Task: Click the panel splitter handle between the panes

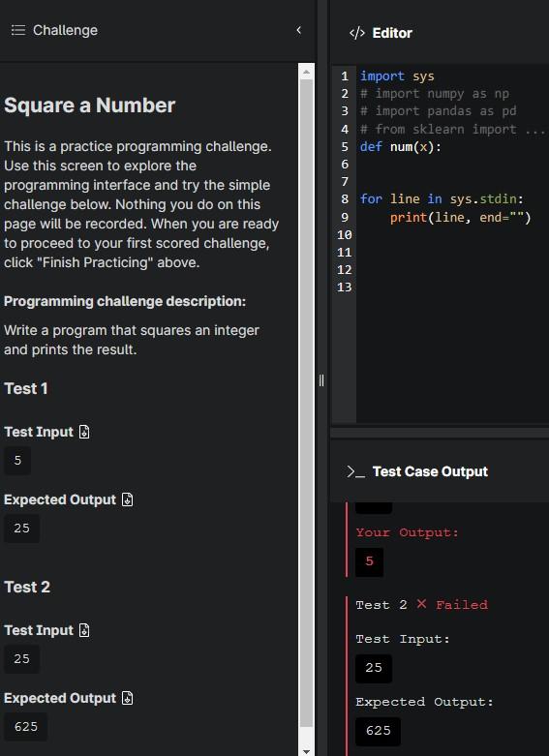Action: pos(321,380)
